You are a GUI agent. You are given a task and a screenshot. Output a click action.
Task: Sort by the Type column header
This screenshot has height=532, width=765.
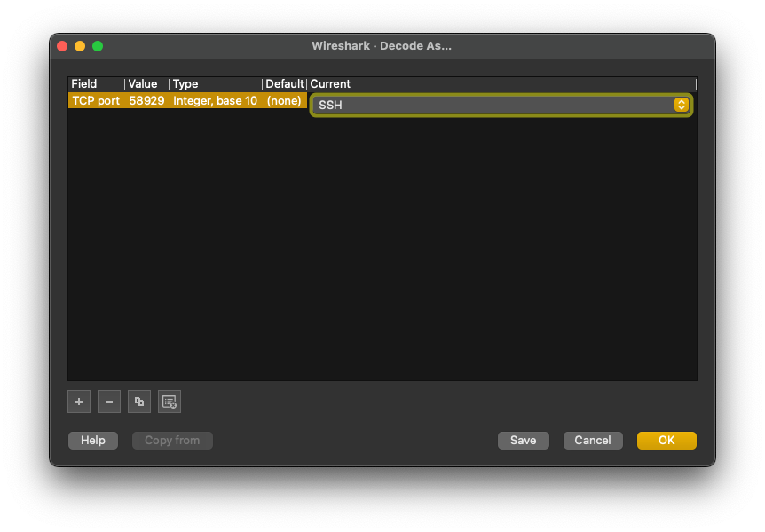point(216,84)
